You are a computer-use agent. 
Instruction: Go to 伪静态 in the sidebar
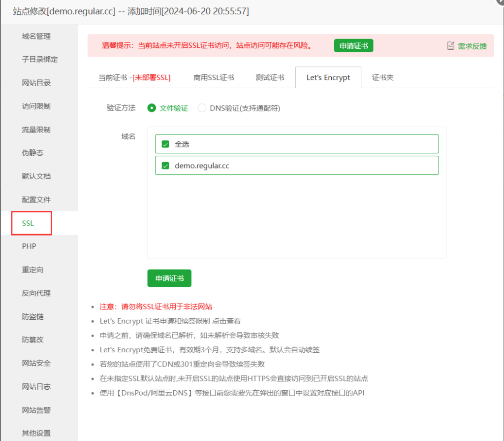click(x=33, y=153)
